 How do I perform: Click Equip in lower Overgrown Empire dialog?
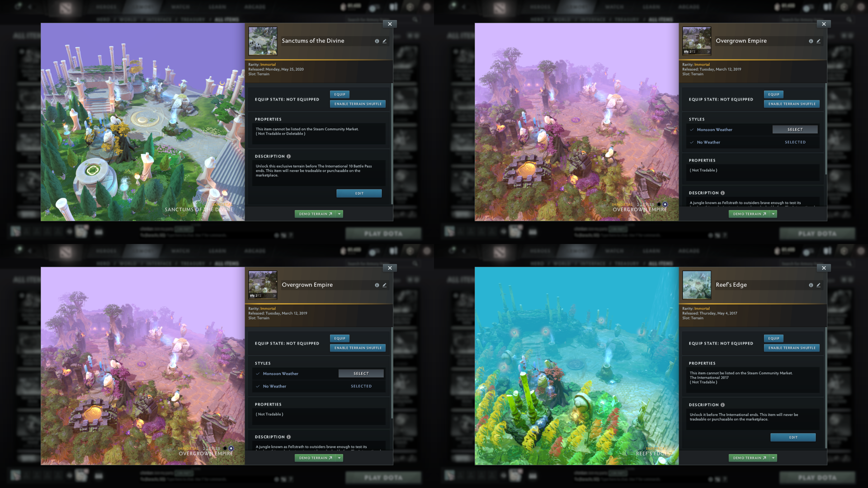click(x=340, y=338)
